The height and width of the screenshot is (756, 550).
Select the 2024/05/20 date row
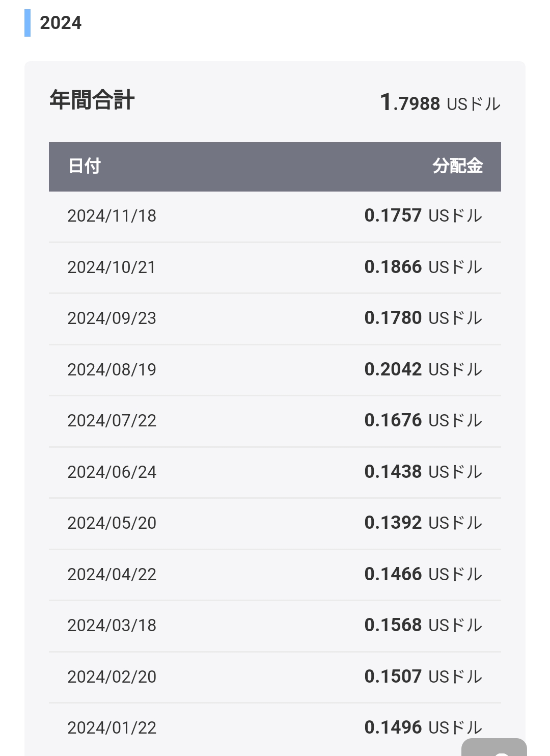(x=275, y=524)
